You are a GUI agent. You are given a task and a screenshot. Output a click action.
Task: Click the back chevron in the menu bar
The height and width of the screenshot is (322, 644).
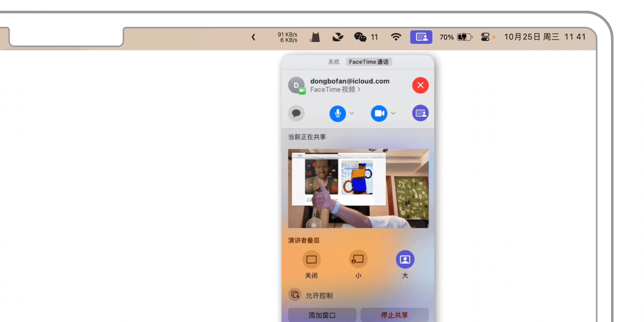[x=254, y=37]
